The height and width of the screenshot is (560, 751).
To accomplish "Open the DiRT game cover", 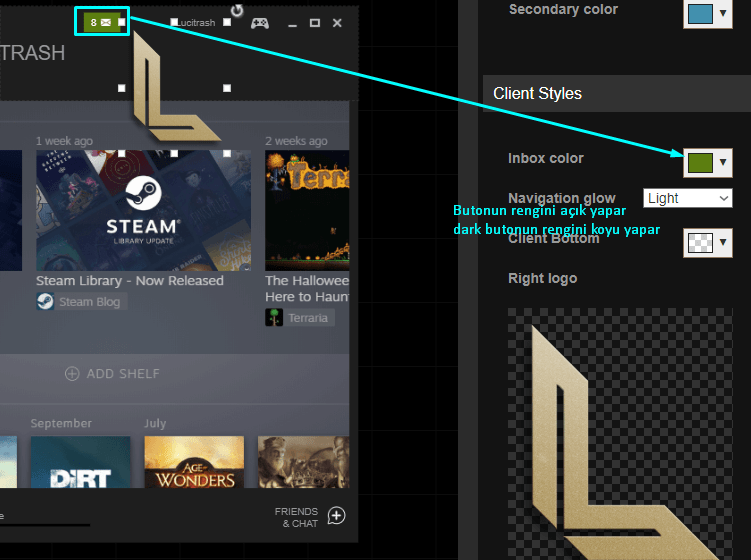I will [80, 462].
